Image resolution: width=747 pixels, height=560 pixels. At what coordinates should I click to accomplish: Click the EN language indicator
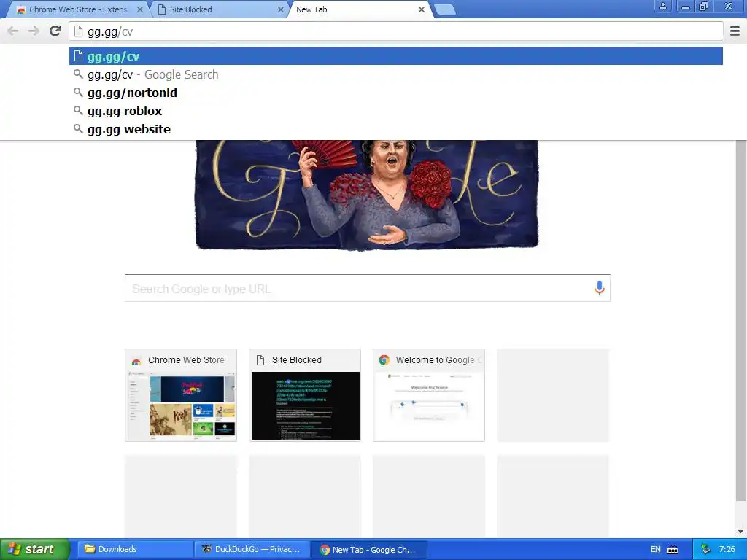[x=656, y=550]
